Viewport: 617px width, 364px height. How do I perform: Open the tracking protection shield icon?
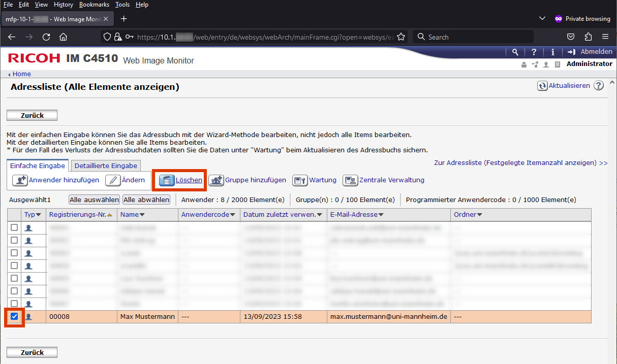(107, 37)
